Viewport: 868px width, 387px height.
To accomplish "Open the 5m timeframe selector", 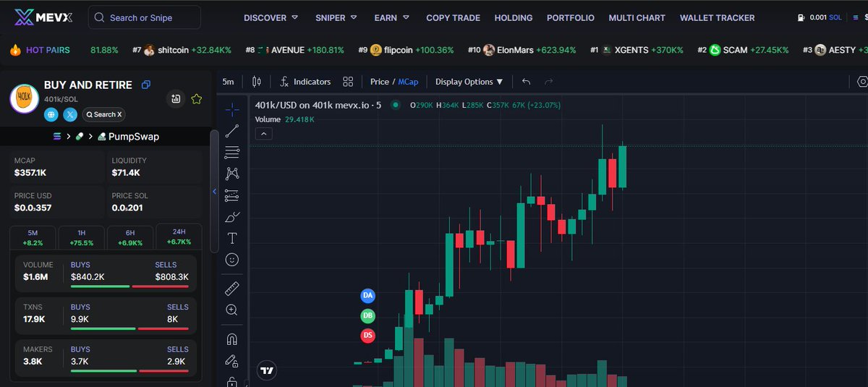I will (x=228, y=82).
